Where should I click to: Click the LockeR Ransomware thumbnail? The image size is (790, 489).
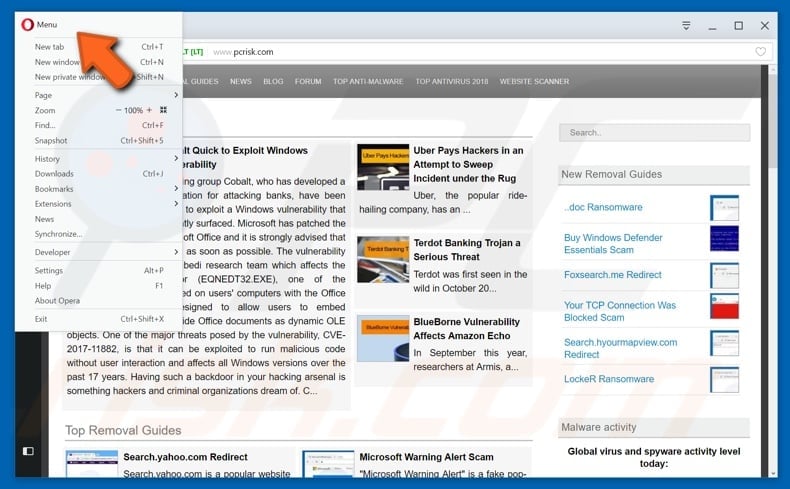click(x=725, y=380)
